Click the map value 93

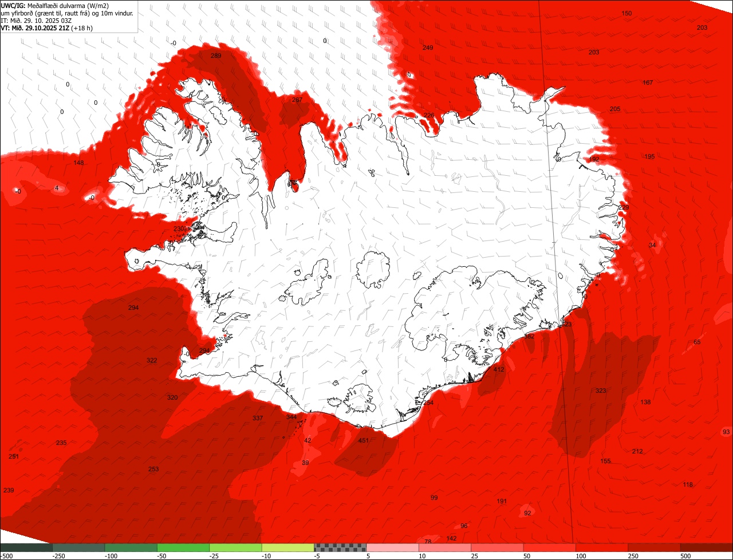727,432
